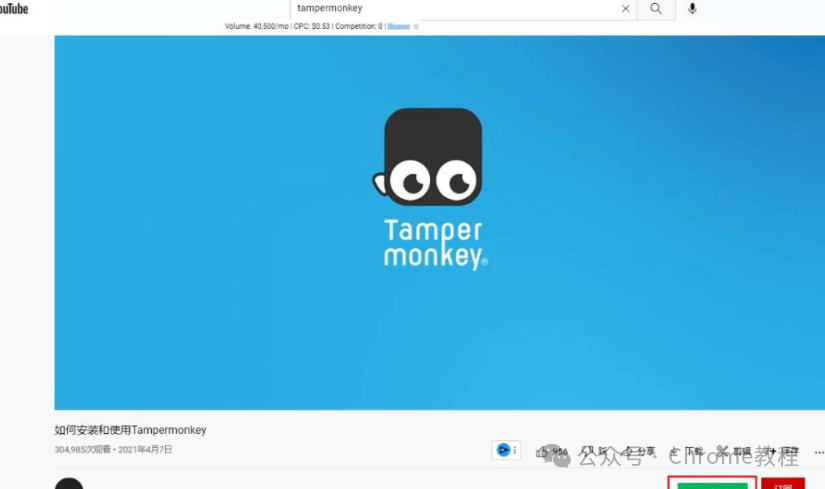Click the Volume 40,500/mo keyword stats text
825x489 pixels.
tap(304, 26)
